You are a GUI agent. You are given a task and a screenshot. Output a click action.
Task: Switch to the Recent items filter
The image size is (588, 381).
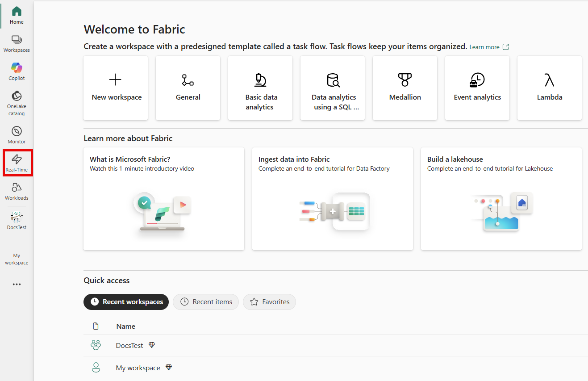point(205,302)
